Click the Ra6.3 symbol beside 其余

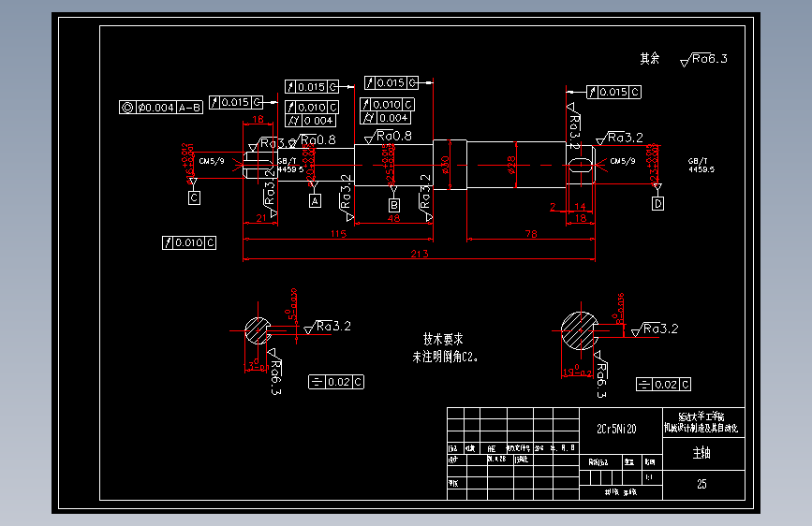click(703, 60)
